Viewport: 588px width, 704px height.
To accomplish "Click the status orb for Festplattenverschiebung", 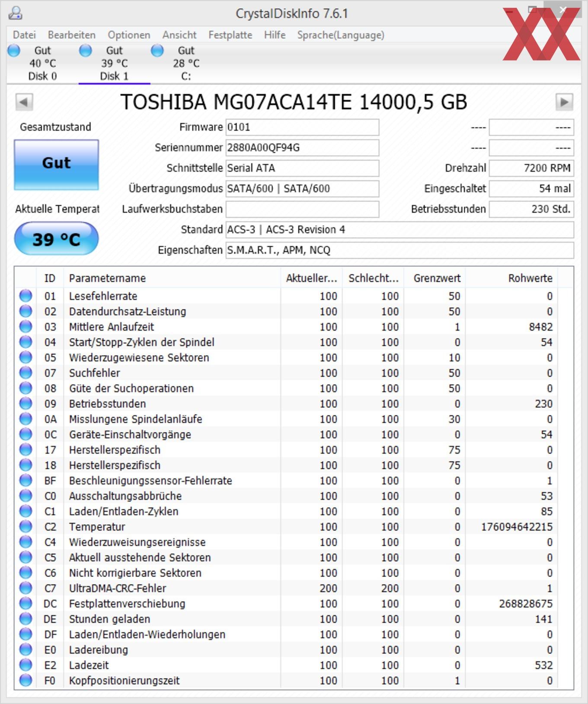I will coord(26,604).
